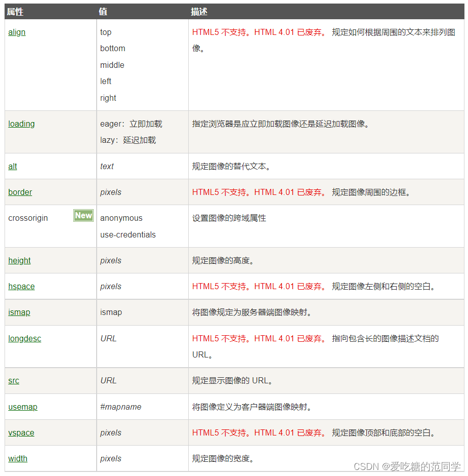
Task: Select the value 'bottom' in align row
Action: tap(112, 48)
